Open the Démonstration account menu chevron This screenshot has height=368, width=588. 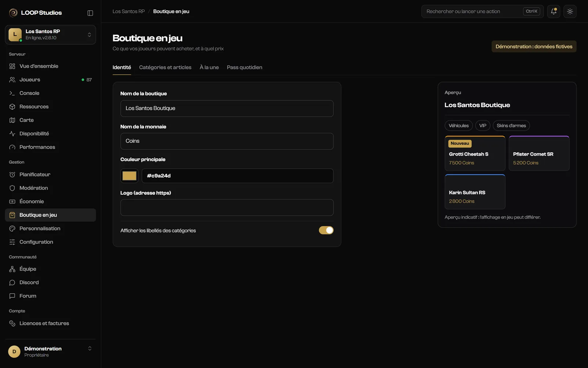pyautogui.click(x=90, y=348)
